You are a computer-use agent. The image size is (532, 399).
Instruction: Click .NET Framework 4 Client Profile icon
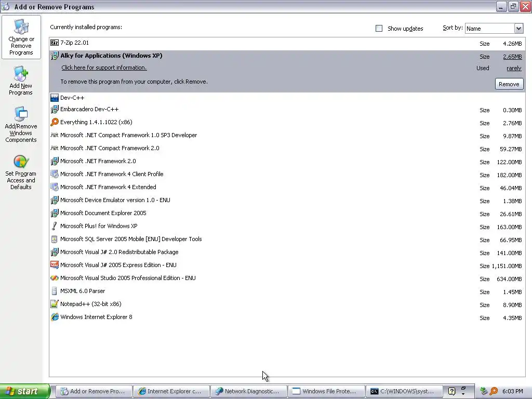(54, 174)
